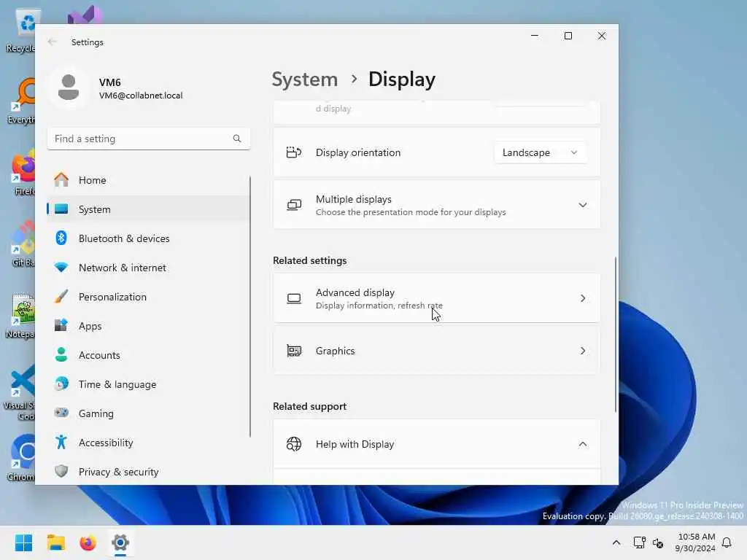747x560 pixels.
Task: Open the notifications bell
Action: tap(727, 542)
